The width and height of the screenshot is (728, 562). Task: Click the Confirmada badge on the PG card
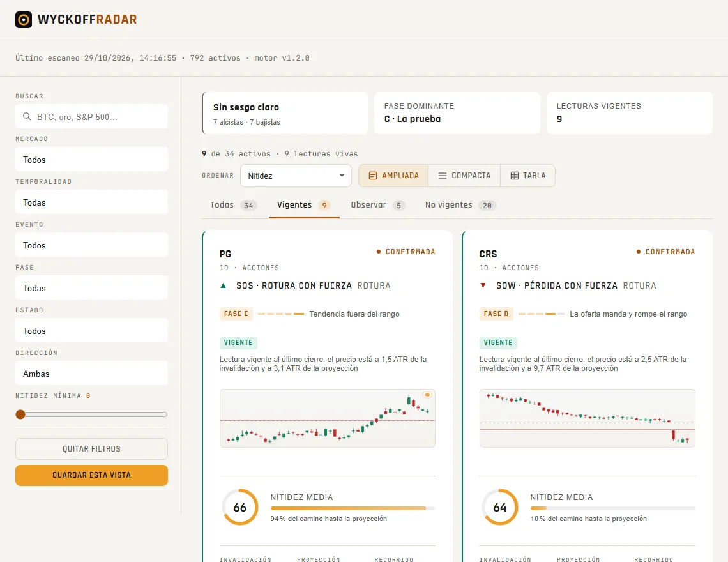(406, 252)
